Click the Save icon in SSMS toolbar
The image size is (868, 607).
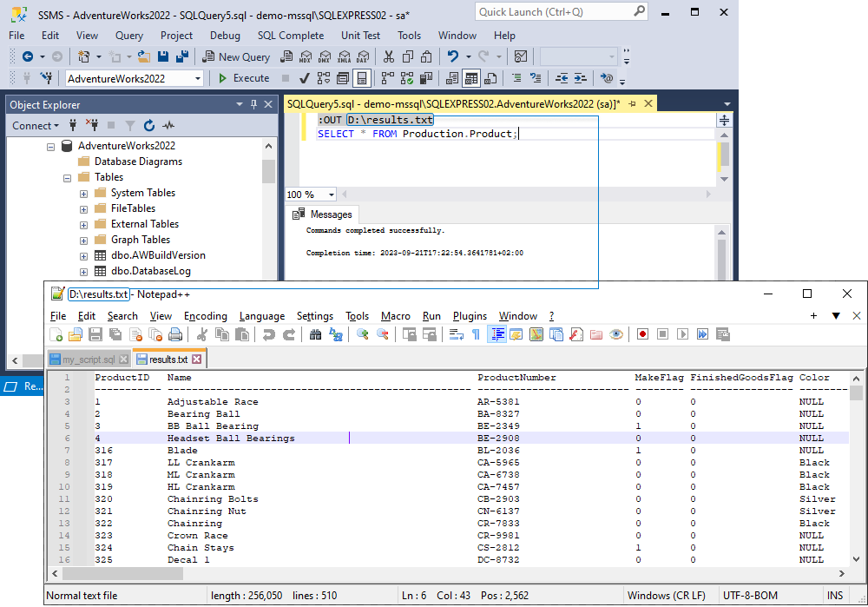coord(163,56)
